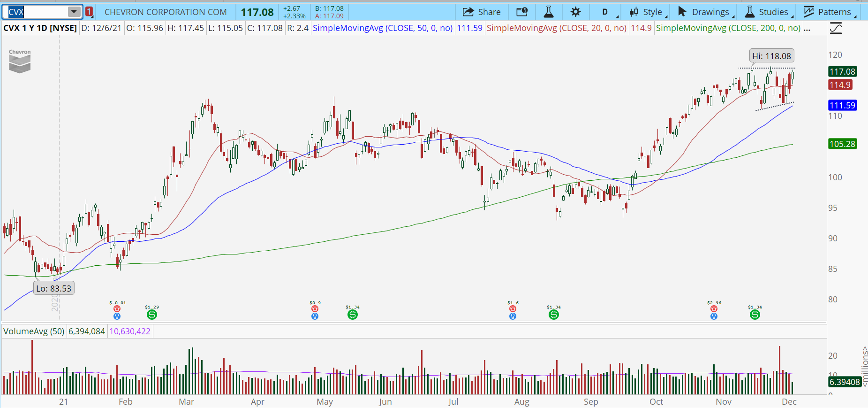Click the Dec label on the time axis
This screenshot has height=408, width=868.
789,402
